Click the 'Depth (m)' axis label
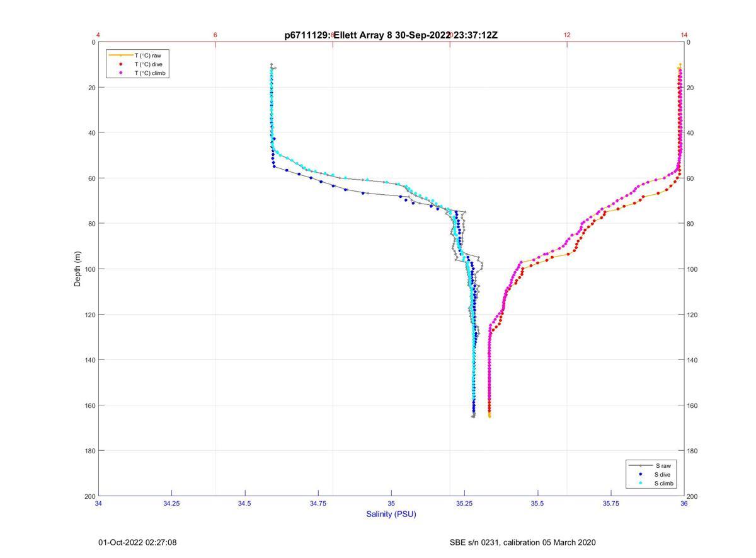 click(x=78, y=269)
